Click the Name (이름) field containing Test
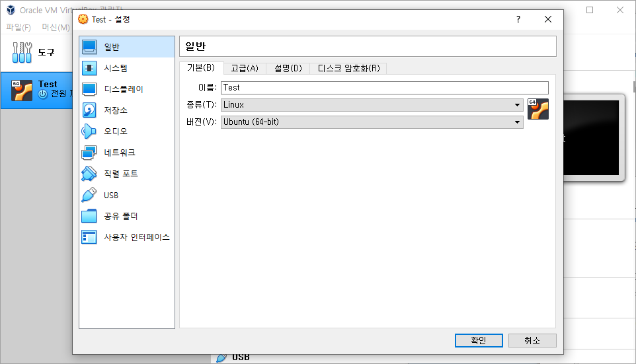 [385, 88]
